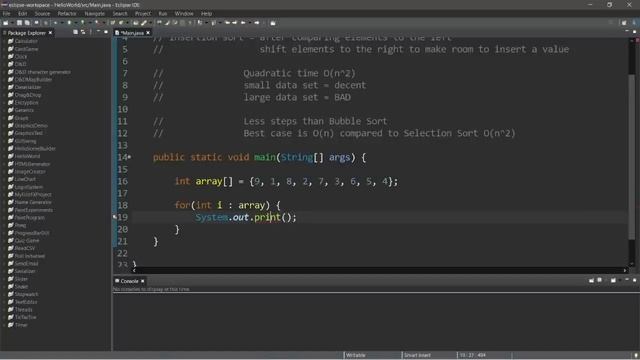Image resolution: width=640 pixels, height=360 pixels.
Task: Click the Pin Console icon
Action: 591,280
